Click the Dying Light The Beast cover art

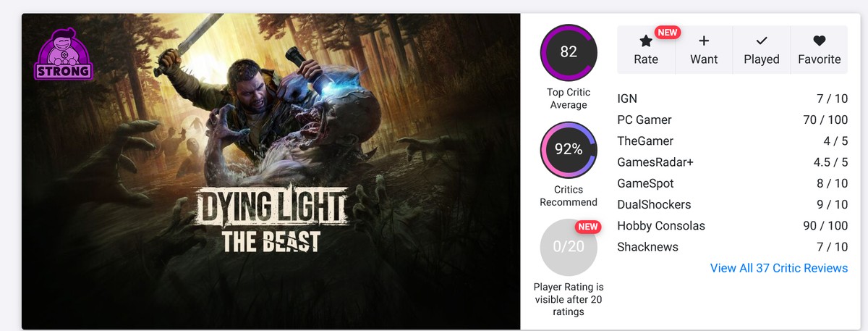pyautogui.click(x=271, y=172)
